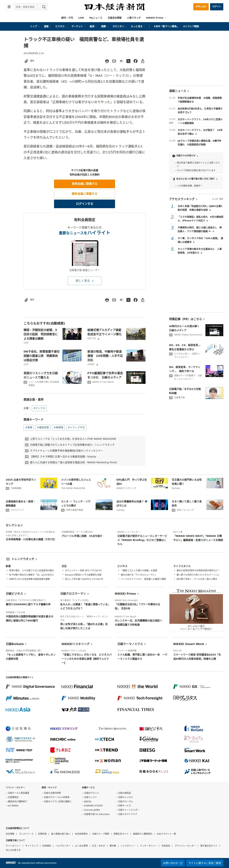
Task: Click the print icon under the article date
Action: [x=107, y=61]
